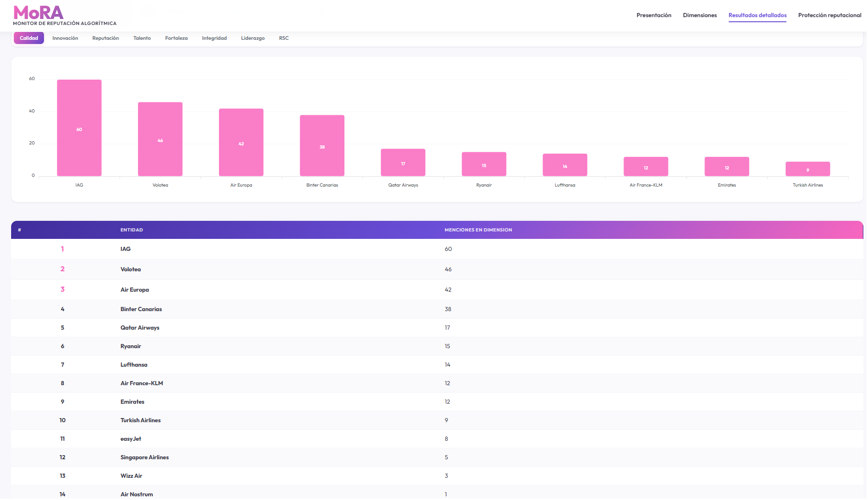
Task: Click Air France-KLM table row name
Action: pos(142,383)
